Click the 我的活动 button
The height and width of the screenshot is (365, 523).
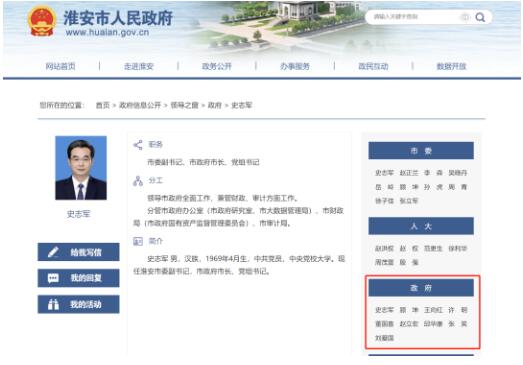pyautogui.click(x=78, y=304)
